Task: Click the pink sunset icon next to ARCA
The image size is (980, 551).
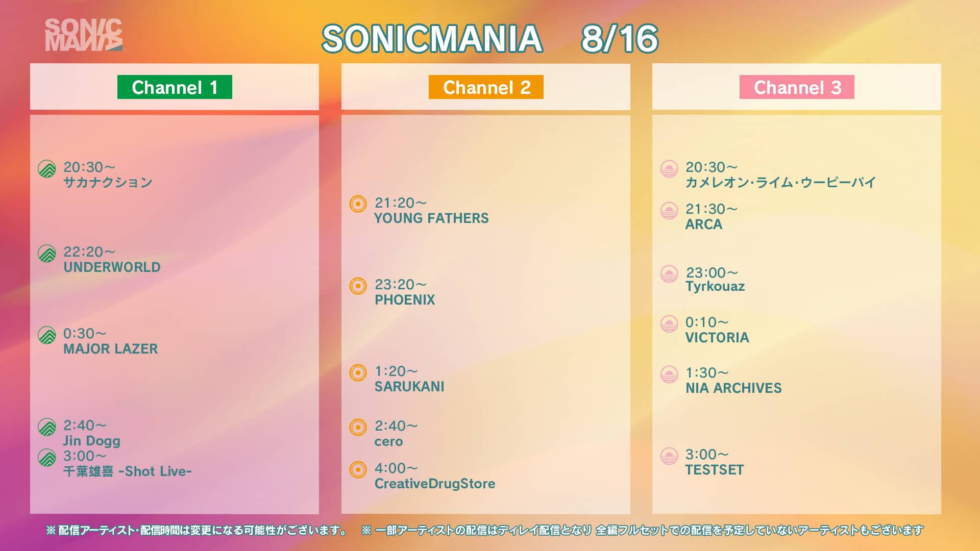Action: tap(669, 211)
